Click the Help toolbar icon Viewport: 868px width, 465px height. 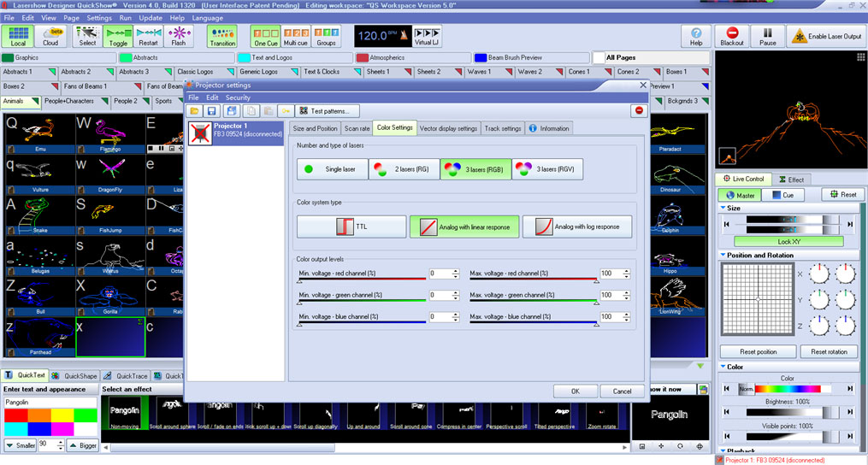696,36
